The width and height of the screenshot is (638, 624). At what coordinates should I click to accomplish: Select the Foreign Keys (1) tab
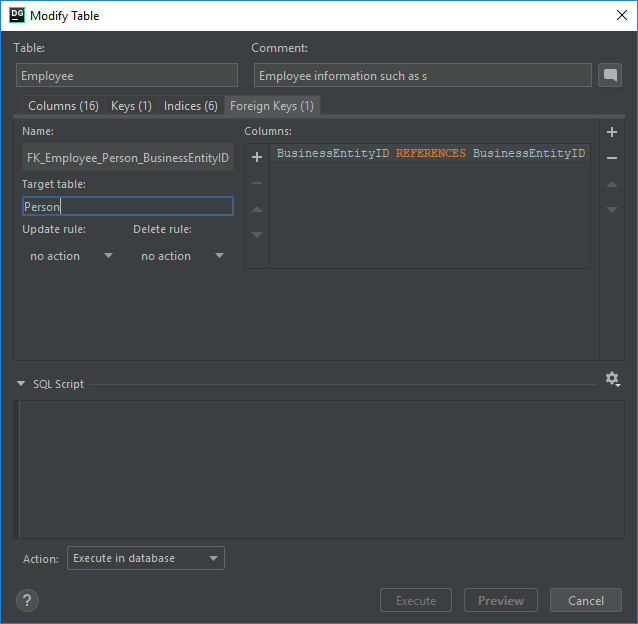272,106
